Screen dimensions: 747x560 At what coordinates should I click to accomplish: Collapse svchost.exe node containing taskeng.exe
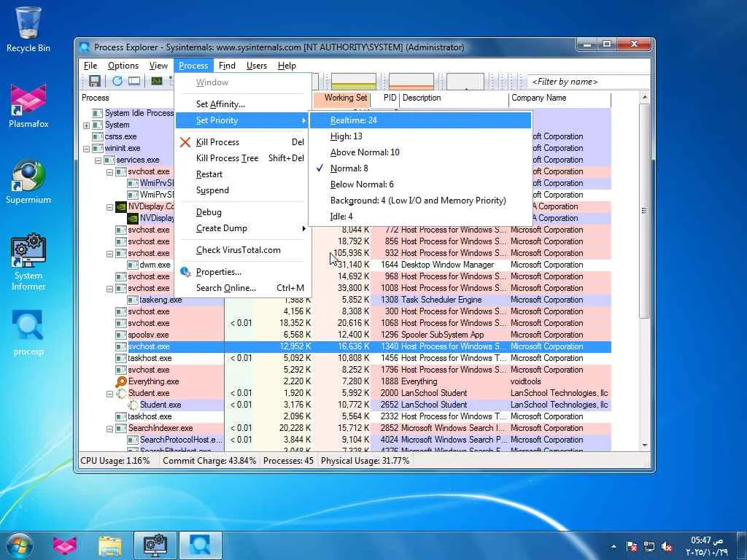109,289
